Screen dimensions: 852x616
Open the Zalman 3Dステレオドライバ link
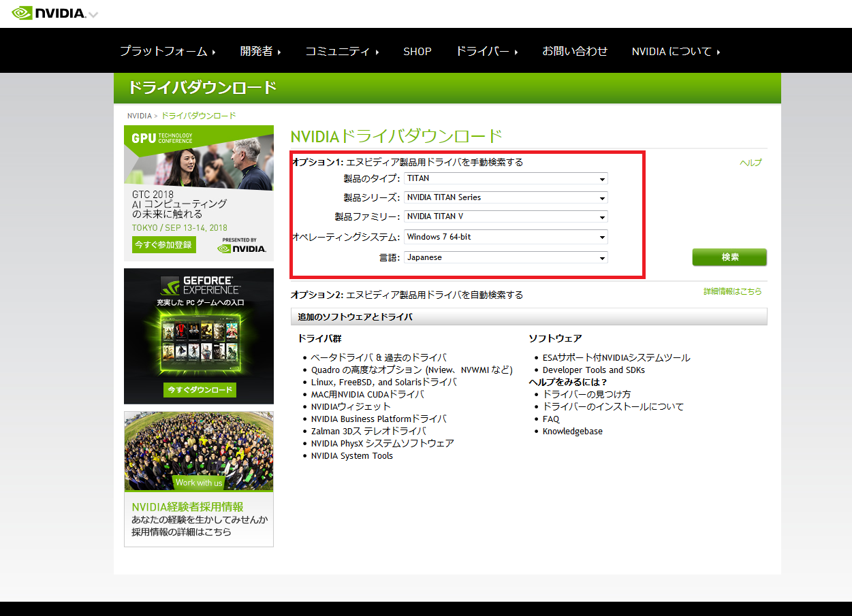[x=368, y=431]
